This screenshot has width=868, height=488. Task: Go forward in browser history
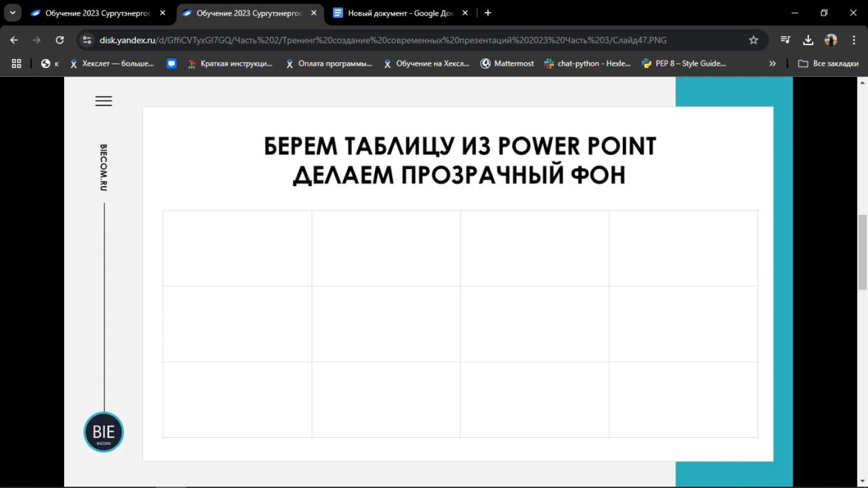37,40
